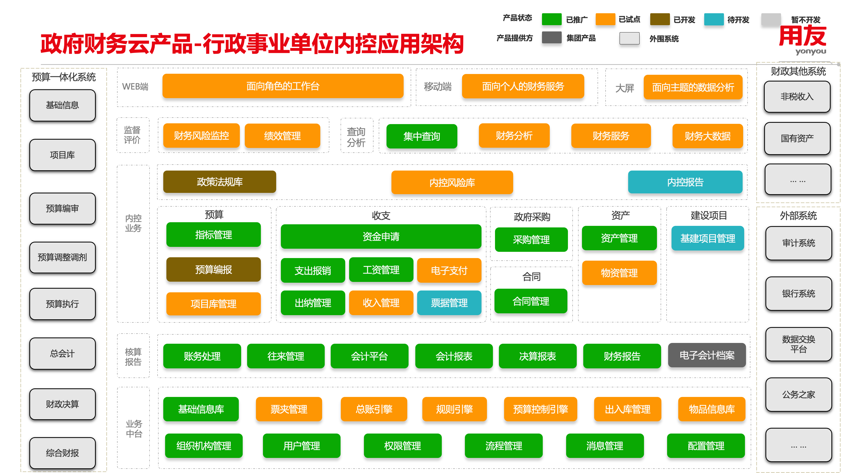This screenshot has height=473, width=868.
Task: Click the 指标管理 module
Action: [213, 234]
